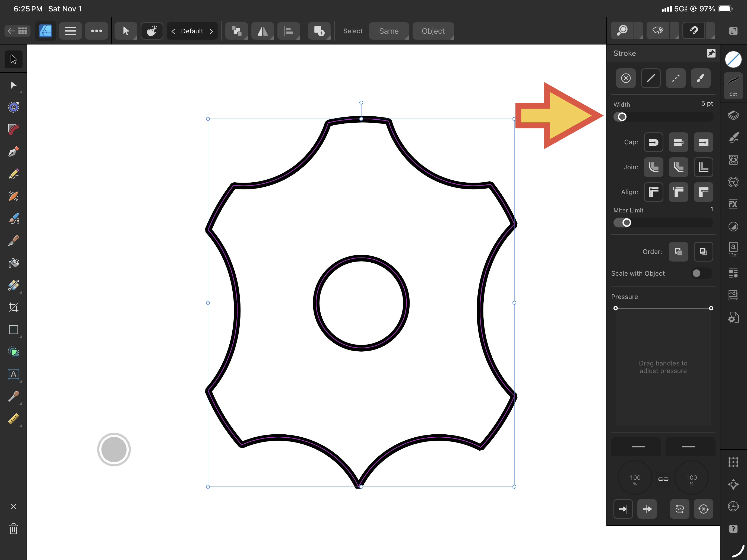Screen dimensions: 747x560
Task: Tap the trash delete icon
Action: pos(14,529)
